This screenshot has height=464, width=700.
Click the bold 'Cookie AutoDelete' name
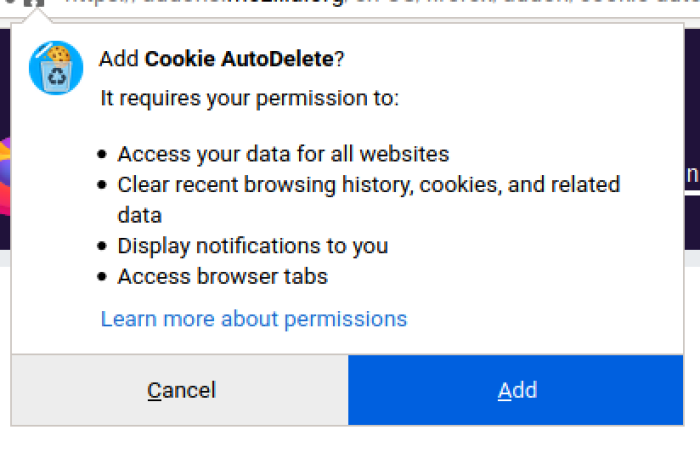239,59
